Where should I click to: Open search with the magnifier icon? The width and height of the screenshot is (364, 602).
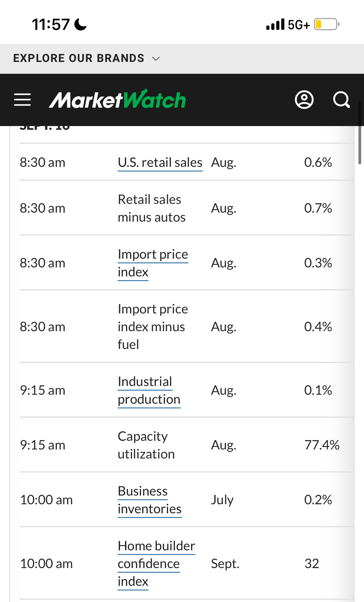coord(341,100)
